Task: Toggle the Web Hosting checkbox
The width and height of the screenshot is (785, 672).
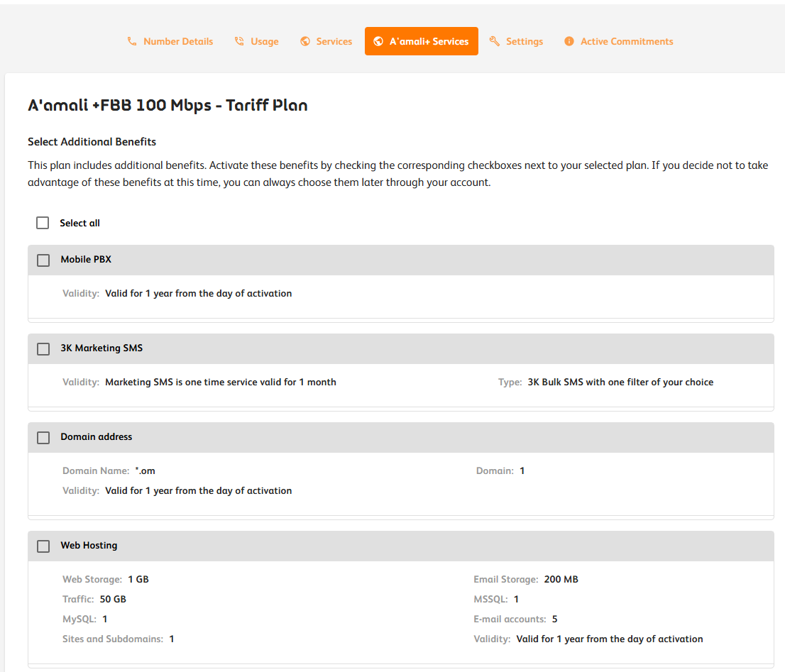Action: click(x=43, y=546)
